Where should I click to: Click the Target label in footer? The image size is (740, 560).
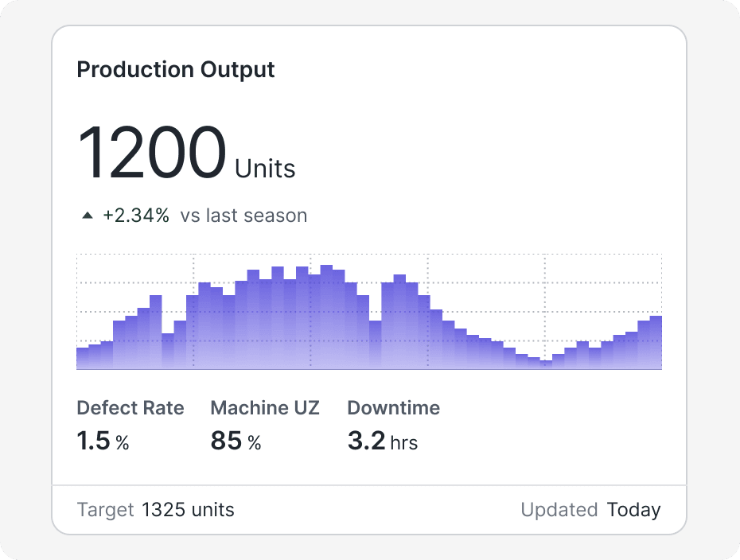[x=105, y=510]
